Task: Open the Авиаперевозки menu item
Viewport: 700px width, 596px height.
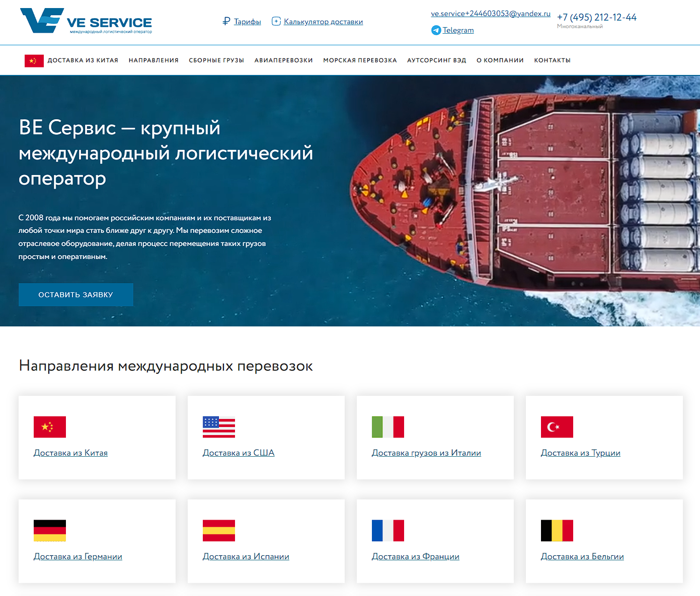Action: click(284, 60)
